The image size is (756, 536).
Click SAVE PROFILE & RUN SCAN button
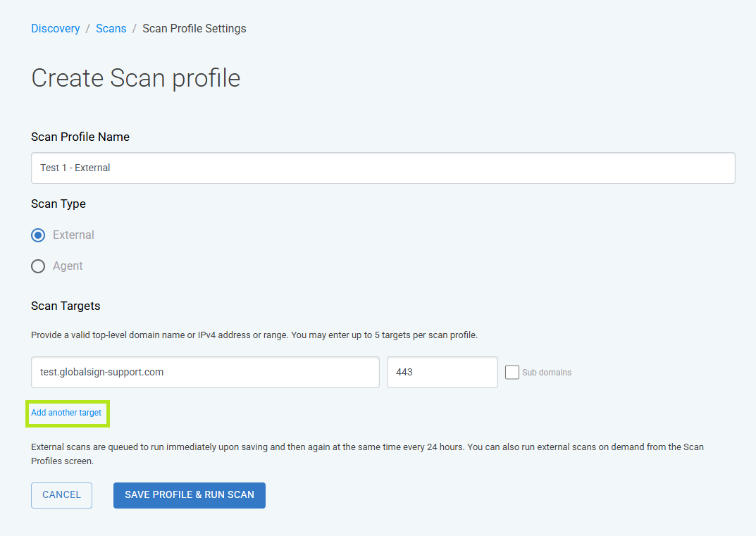click(x=190, y=495)
